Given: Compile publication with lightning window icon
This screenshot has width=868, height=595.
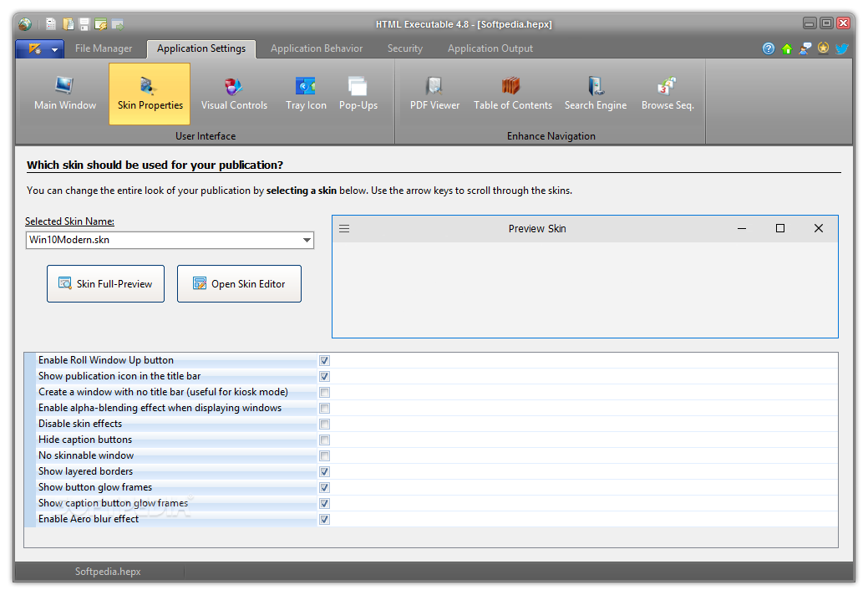Looking at the screenshot, I should (x=101, y=24).
